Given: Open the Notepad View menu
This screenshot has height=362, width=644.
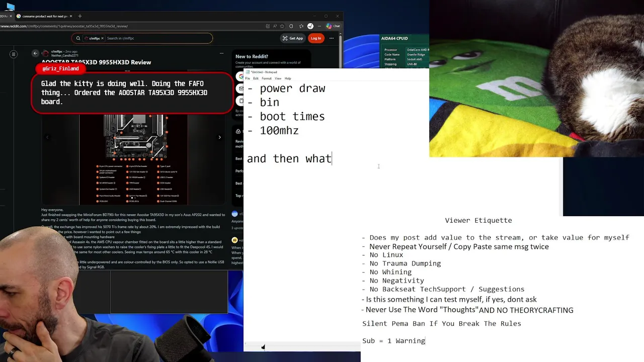Looking at the screenshot, I should [x=278, y=78].
